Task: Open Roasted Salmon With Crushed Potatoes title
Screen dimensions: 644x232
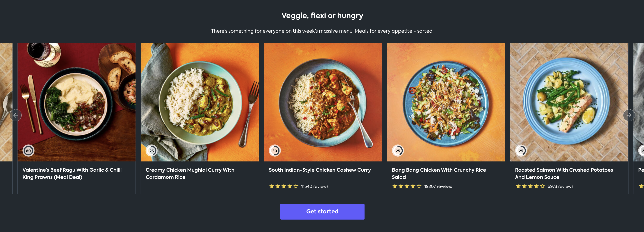Action: (x=564, y=173)
